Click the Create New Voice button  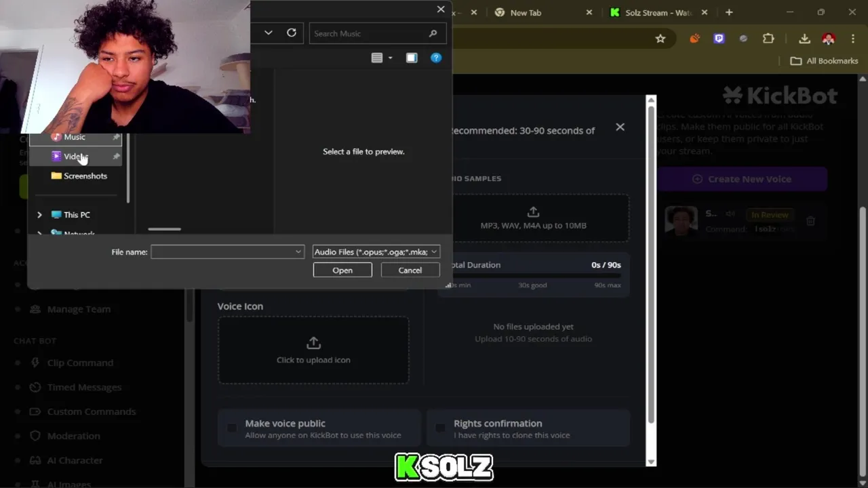coord(742,179)
